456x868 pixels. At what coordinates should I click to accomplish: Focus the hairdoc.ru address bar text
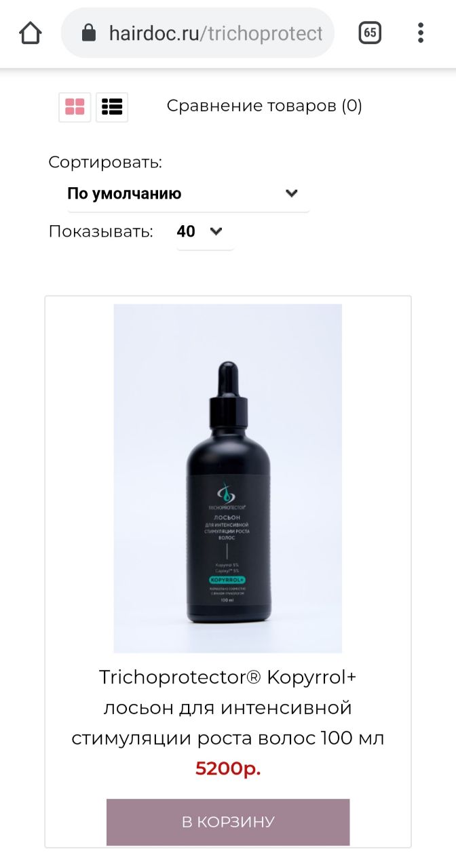[216, 33]
